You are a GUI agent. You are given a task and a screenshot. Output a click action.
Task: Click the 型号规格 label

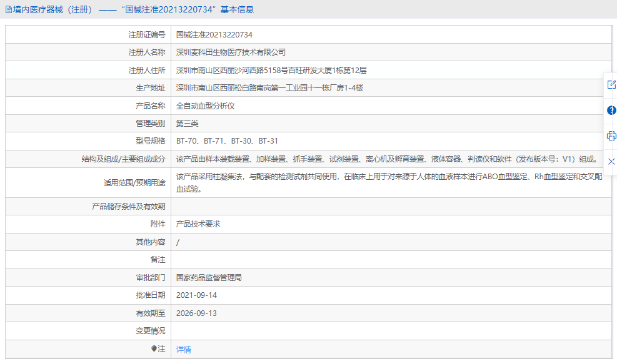click(x=151, y=140)
